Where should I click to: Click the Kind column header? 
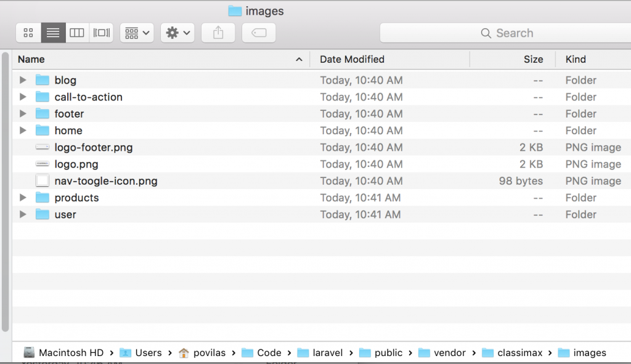pos(575,59)
